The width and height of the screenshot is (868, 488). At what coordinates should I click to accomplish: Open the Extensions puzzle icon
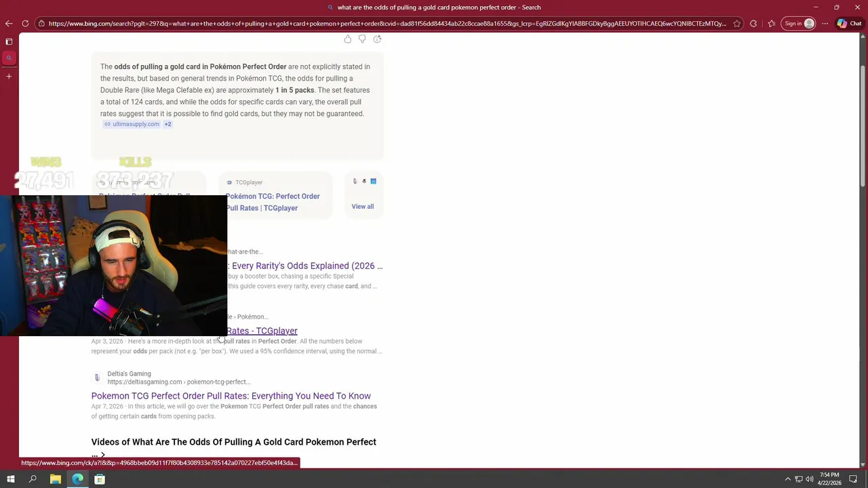coord(753,24)
